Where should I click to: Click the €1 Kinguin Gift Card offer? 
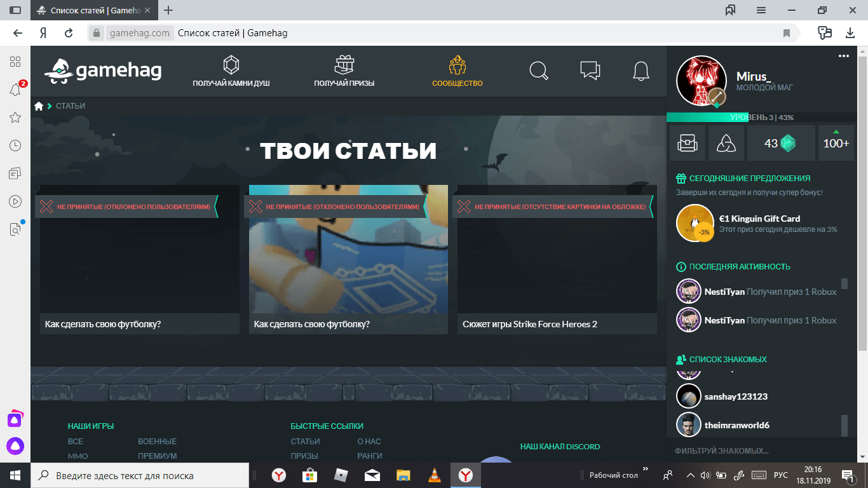tap(759, 219)
